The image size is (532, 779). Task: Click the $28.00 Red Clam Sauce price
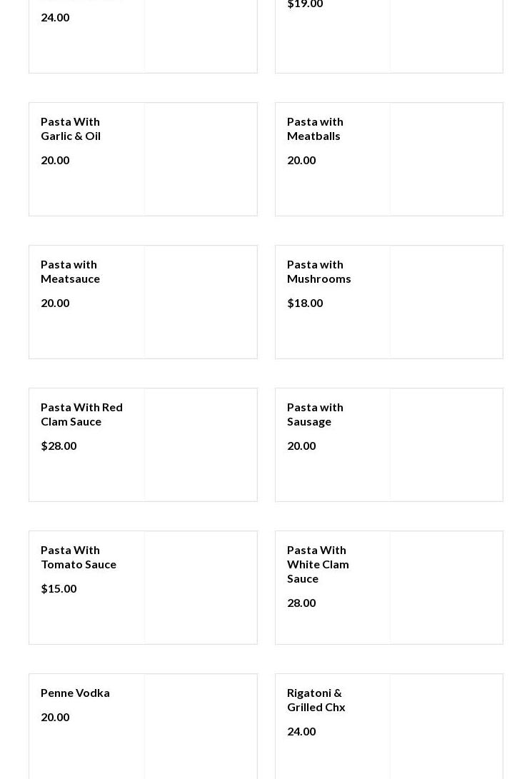point(59,446)
